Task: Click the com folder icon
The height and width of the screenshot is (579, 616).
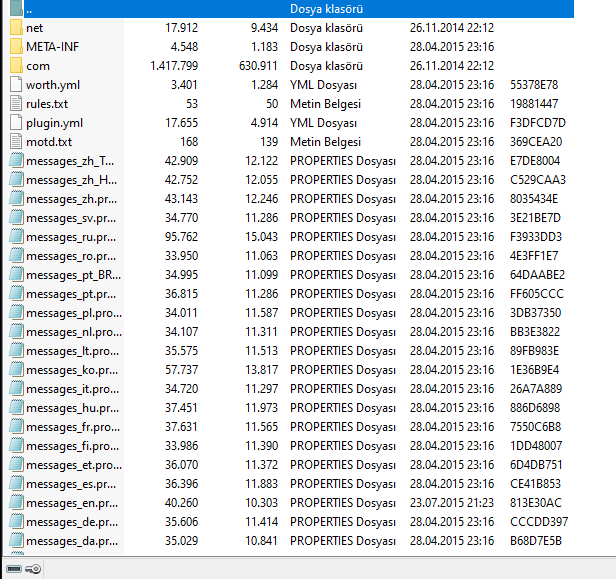Action: pyautogui.click(x=16, y=66)
